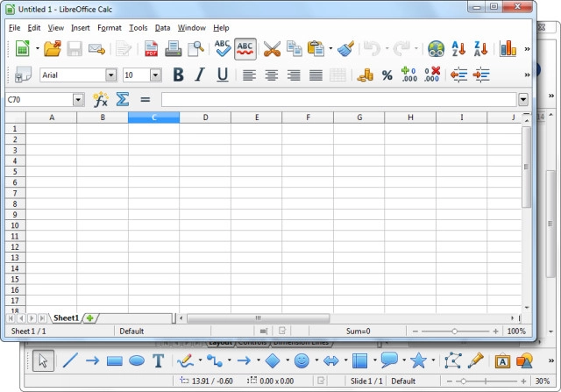Delete a decimal place
This screenshot has height=392, width=561.
coord(431,75)
